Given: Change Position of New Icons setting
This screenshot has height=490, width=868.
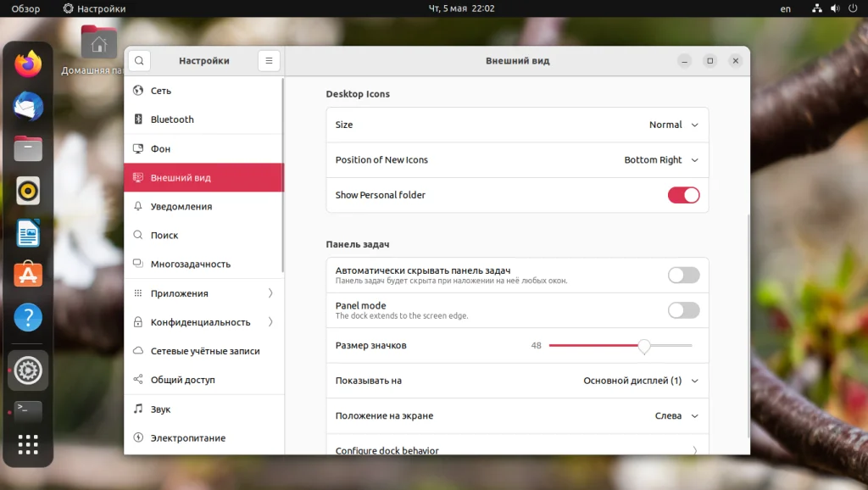Looking at the screenshot, I should click(x=660, y=160).
